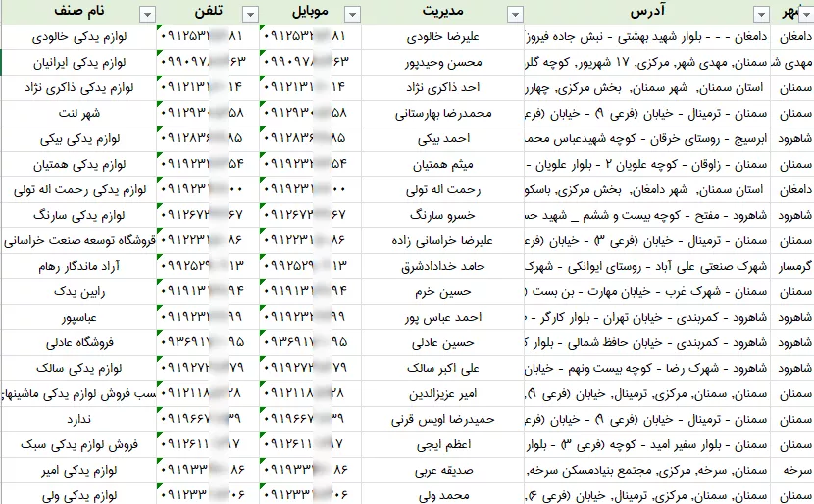Select the cell عباسپور
Viewport: 814px width, 504px height.
click(78, 317)
